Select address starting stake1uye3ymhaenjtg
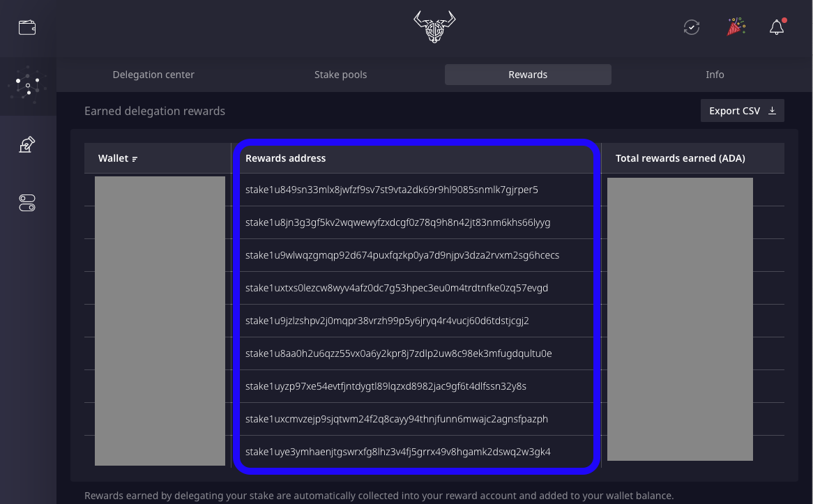813x504 pixels. [x=397, y=452]
